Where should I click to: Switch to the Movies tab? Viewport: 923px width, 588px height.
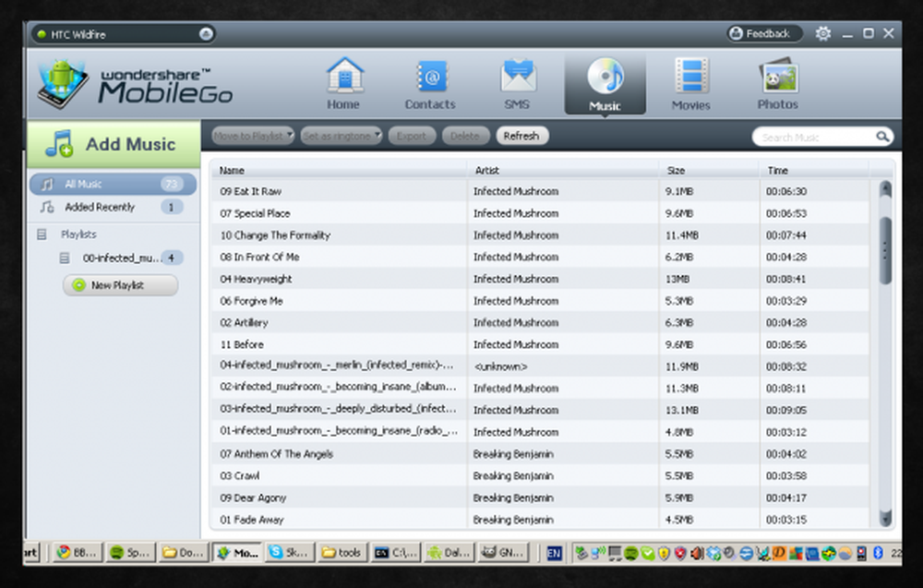point(691,84)
